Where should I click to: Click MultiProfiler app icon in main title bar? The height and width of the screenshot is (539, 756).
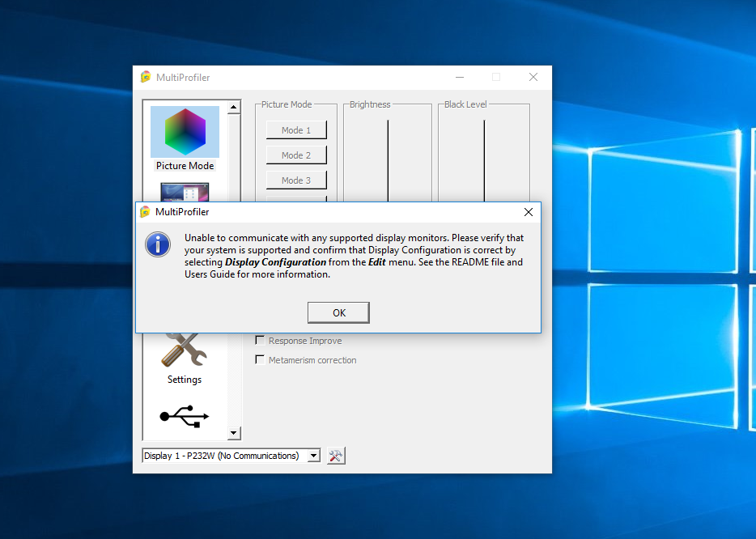point(146,77)
